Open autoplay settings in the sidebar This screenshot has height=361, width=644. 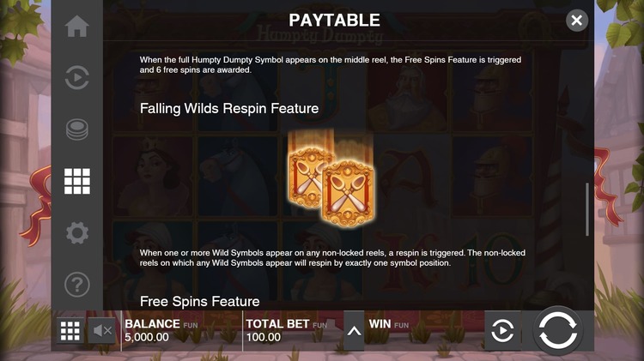coord(76,77)
